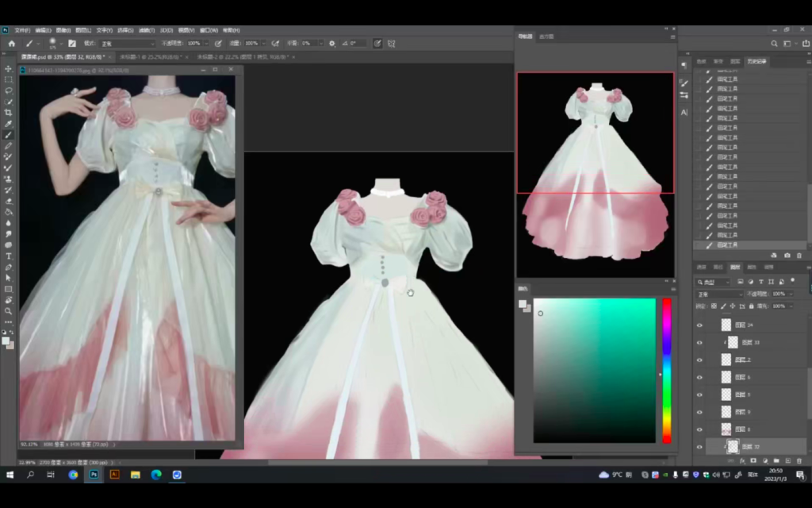Expand the layer opacity dropdown arrow
Image resolution: width=812 pixels, height=508 pixels.
pyautogui.click(x=789, y=294)
